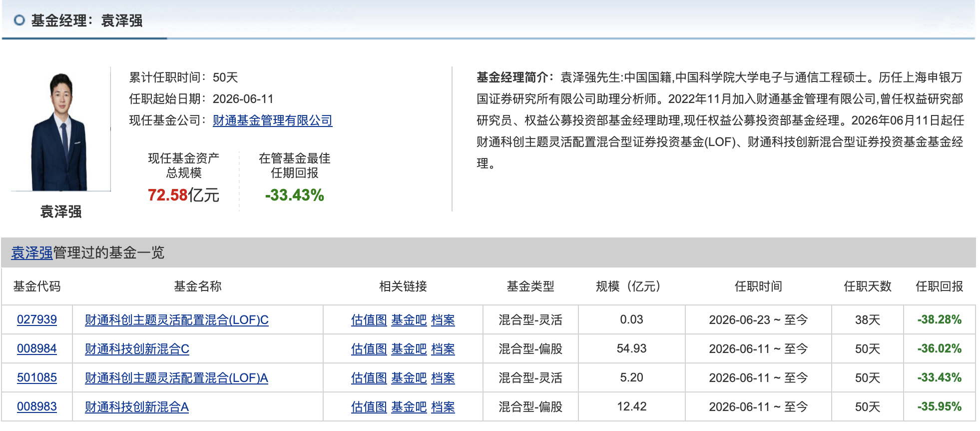
Task: Click the 2026-06-23 ~ 至今 tenure period cell
Action: (758, 320)
